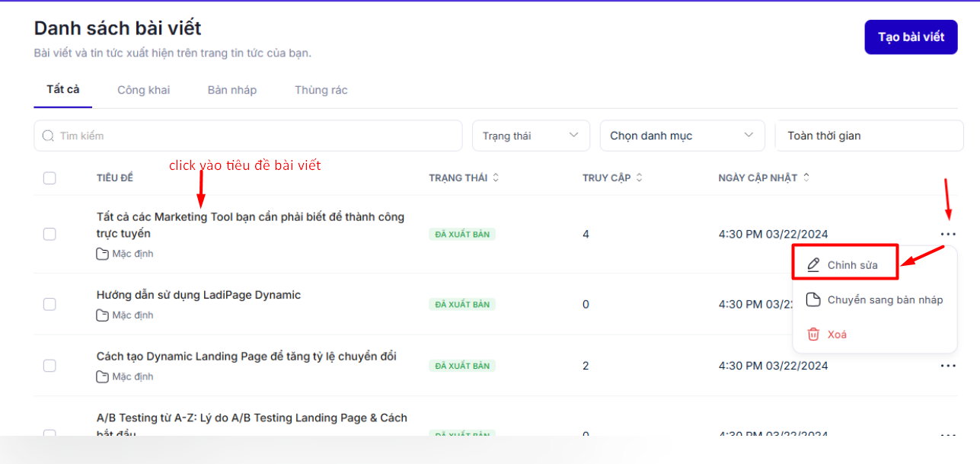Click ĐÃ XUẤT BẢN badge of LadiPage Dynamic row
Image resolution: width=980 pixels, height=464 pixels.
pyautogui.click(x=462, y=304)
